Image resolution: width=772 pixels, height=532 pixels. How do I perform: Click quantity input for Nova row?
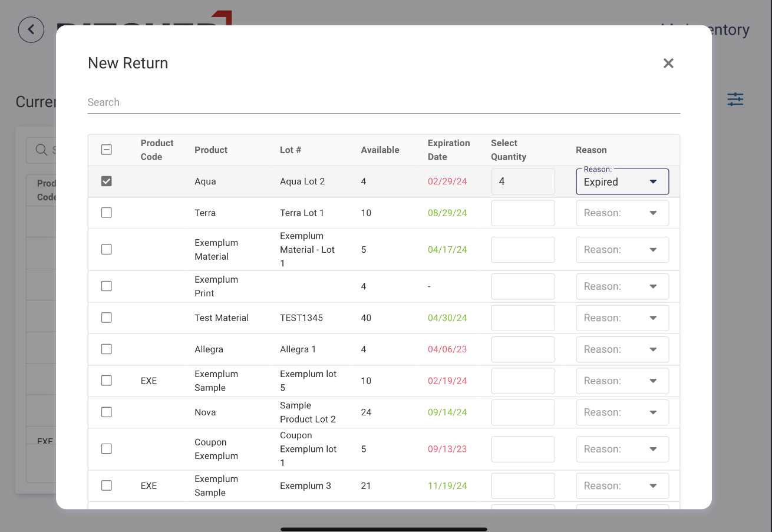(x=523, y=412)
